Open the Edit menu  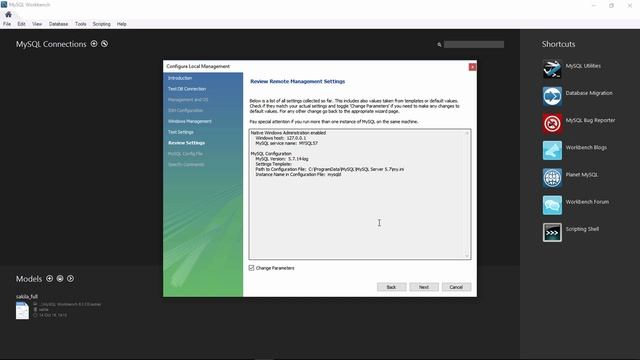pos(21,24)
